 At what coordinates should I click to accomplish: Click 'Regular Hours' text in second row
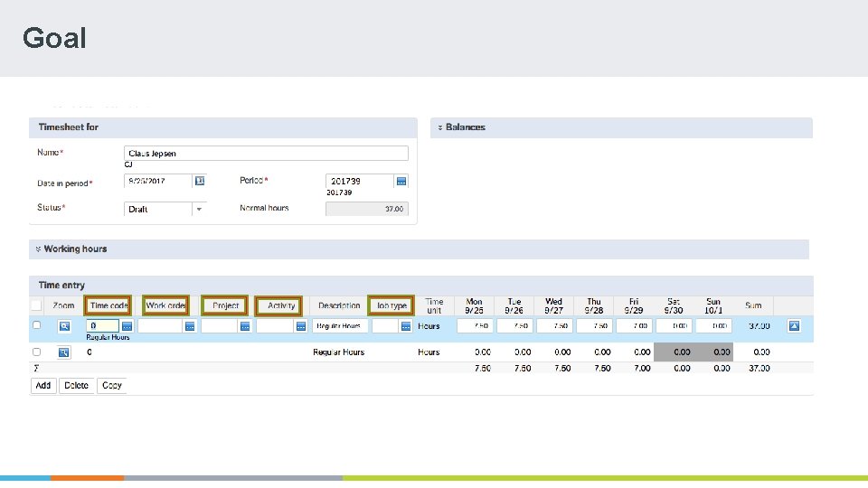pos(339,352)
